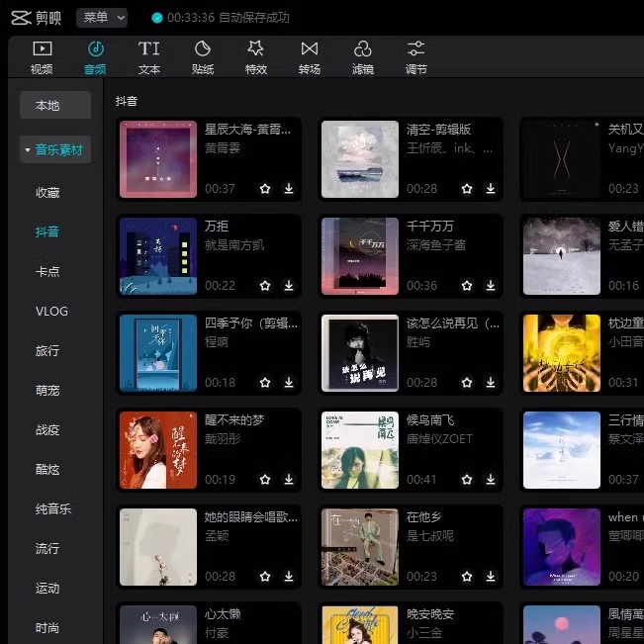Download the song 千千万万
644x644 pixels.
pyautogui.click(x=491, y=286)
